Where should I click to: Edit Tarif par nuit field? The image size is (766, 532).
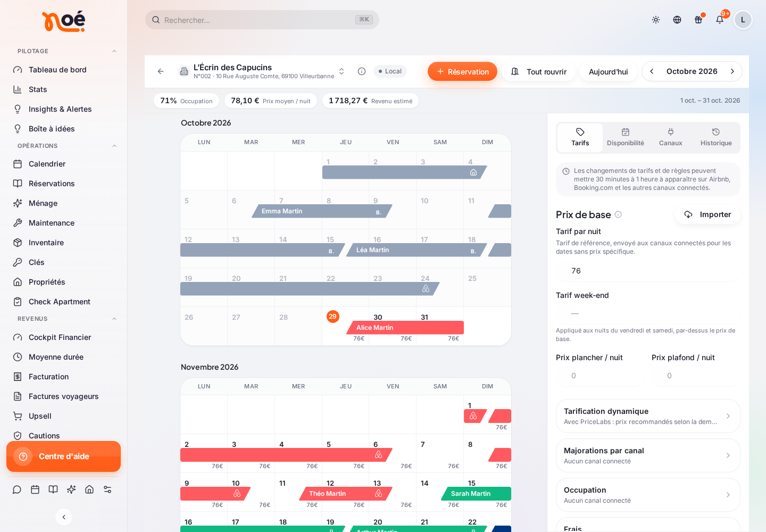(x=648, y=271)
